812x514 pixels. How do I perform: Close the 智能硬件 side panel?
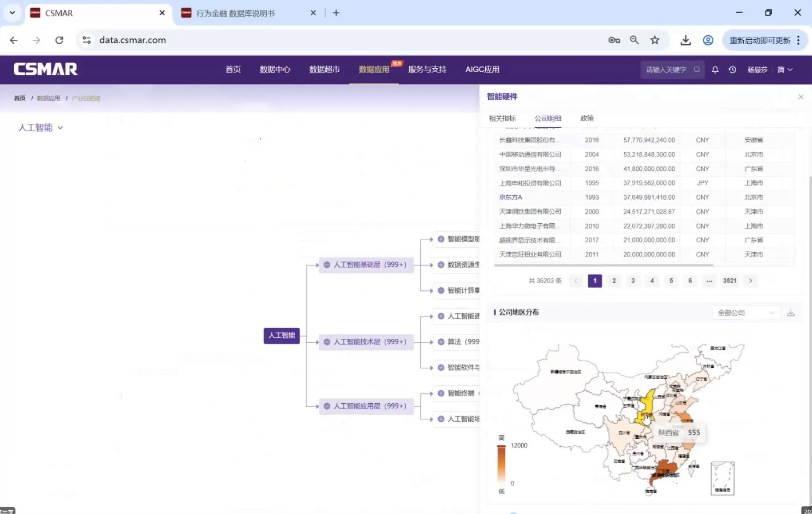coord(801,97)
